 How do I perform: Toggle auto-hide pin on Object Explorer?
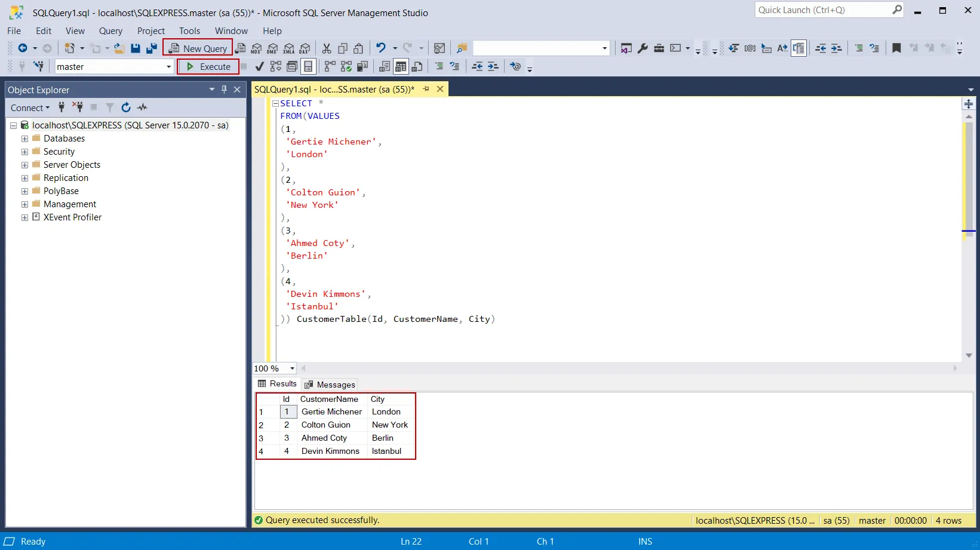pos(224,90)
